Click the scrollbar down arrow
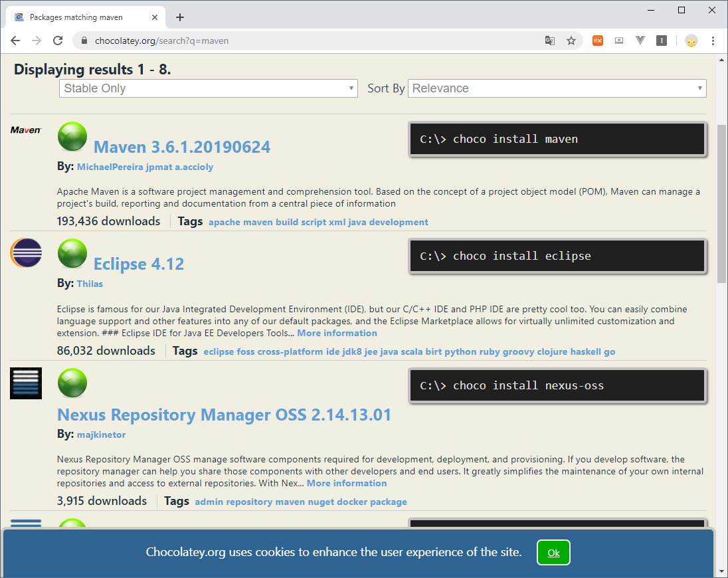This screenshot has height=578, width=728. pos(721,571)
